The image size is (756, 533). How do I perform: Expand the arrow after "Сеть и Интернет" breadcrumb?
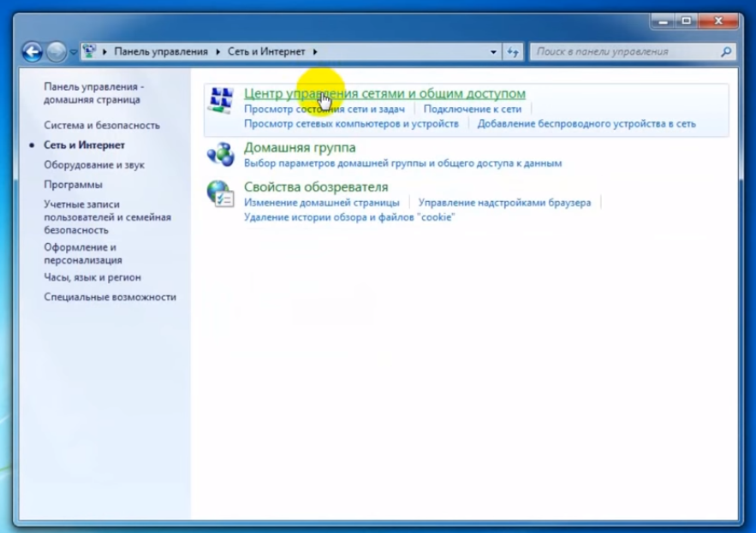tap(315, 52)
